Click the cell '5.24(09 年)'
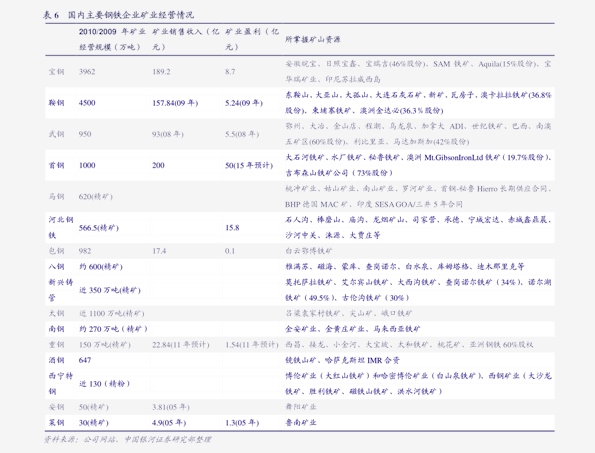This screenshot has width=595, height=453. coord(244,103)
